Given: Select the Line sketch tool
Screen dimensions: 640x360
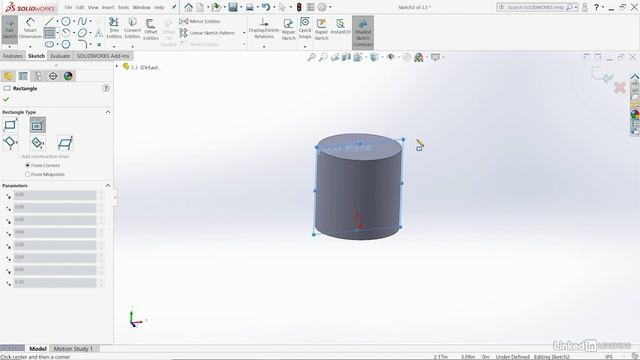Looking at the screenshot, I should (x=49, y=21).
